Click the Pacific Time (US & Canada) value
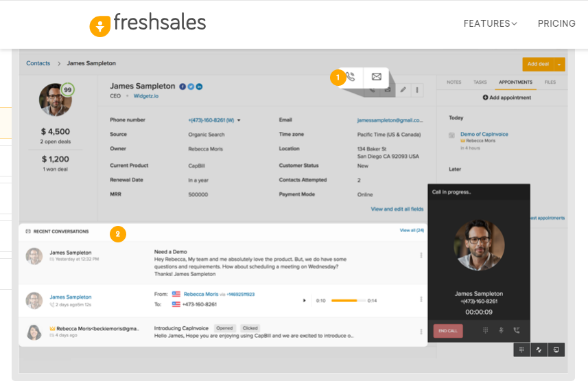The height and width of the screenshot is (388, 588). tap(389, 135)
